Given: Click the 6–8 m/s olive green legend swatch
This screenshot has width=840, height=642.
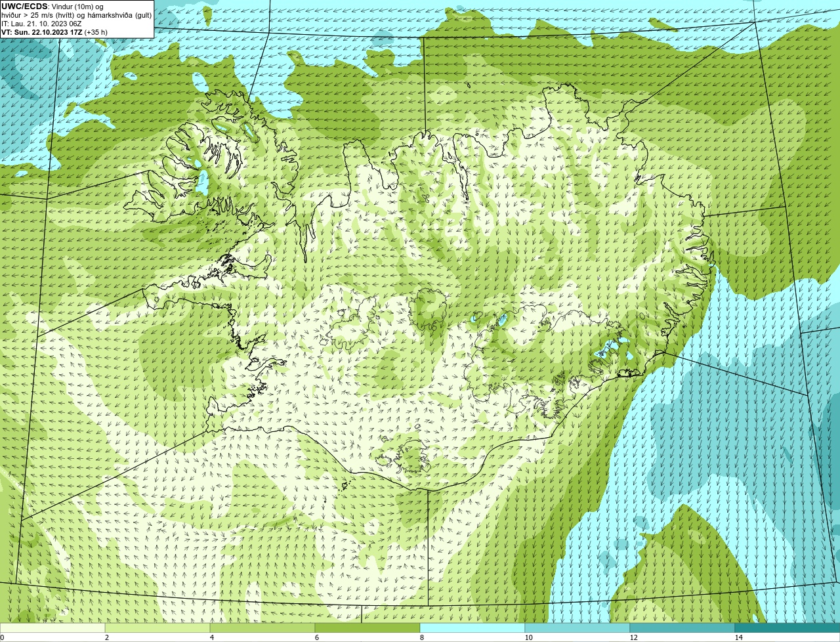Looking at the screenshot, I should pyautogui.click(x=367, y=628).
